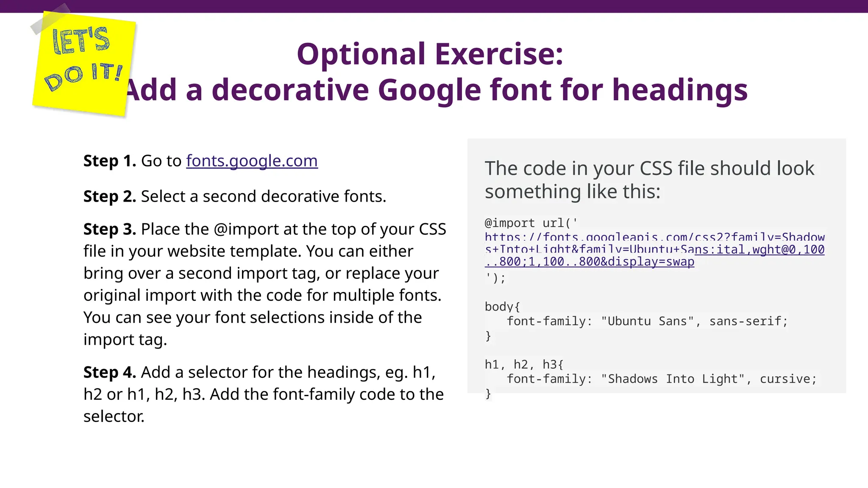
Task: Click the Shadows Into Light font-family line
Action: pos(661,379)
